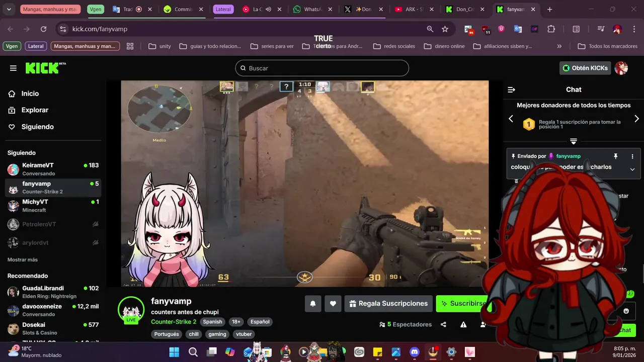Open chat emoji picker
Image resolution: width=644 pixels, height=362 pixels.
coord(626,311)
